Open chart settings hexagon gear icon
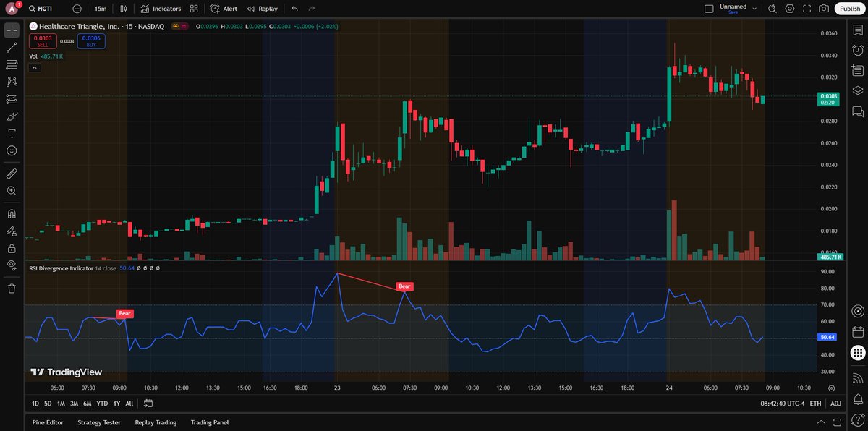 [789, 9]
